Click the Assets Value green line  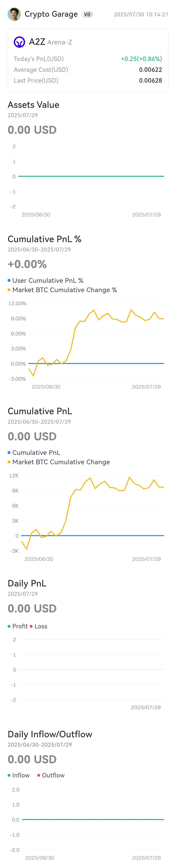(91, 176)
